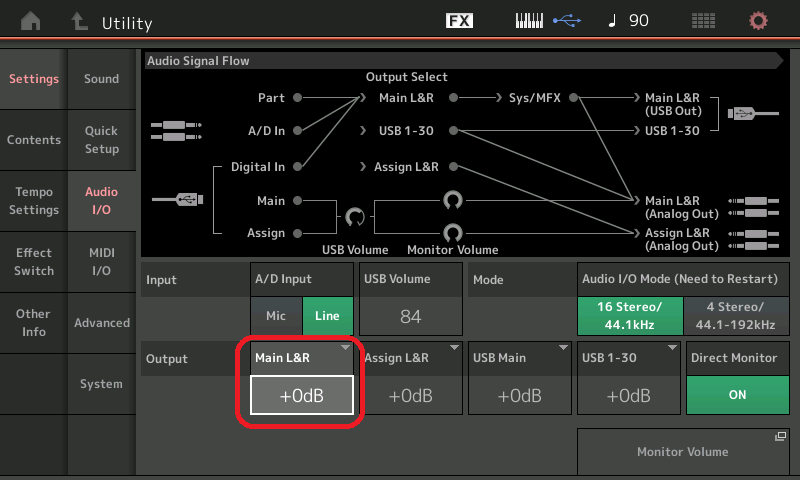Set A/D Input to Line

click(x=327, y=316)
